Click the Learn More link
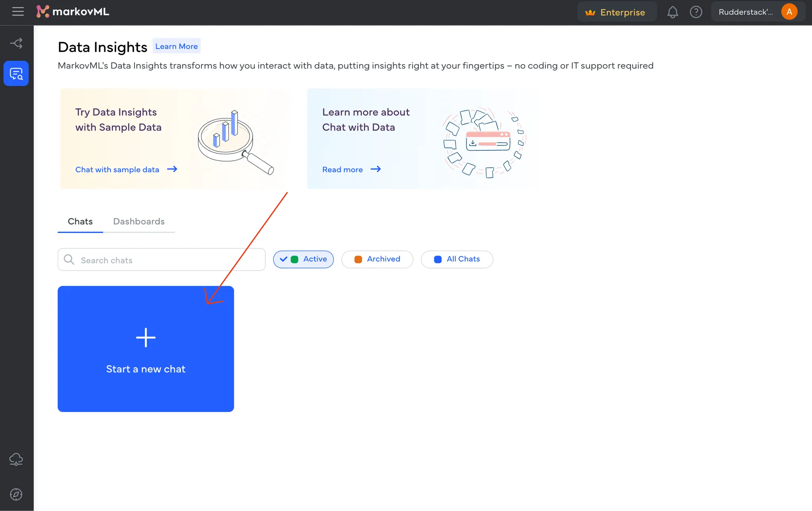This screenshot has height=511, width=812. tap(176, 46)
